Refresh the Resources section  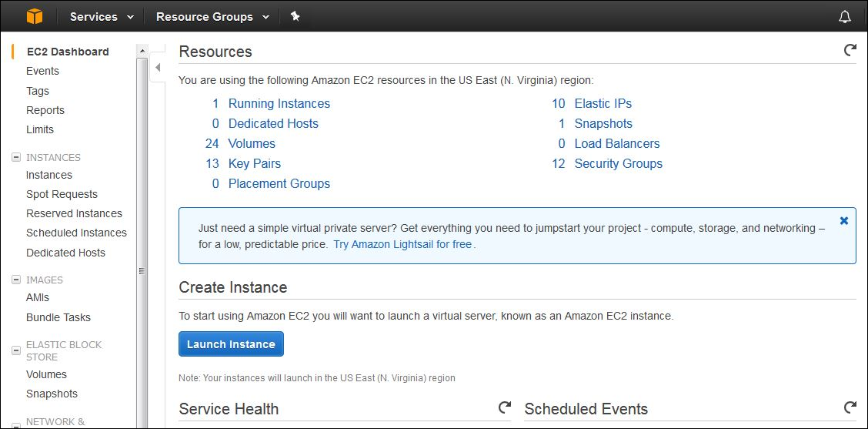pyautogui.click(x=850, y=50)
